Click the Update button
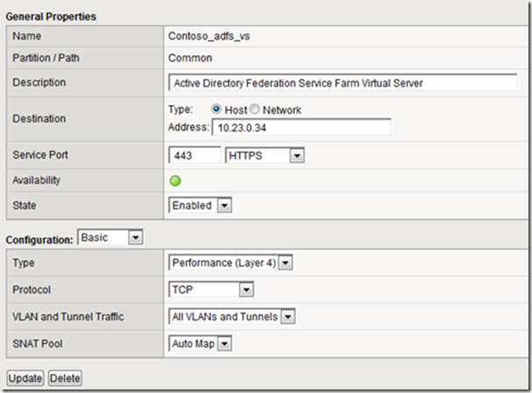This screenshot has width=532, height=393. click(x=25, y=378)
